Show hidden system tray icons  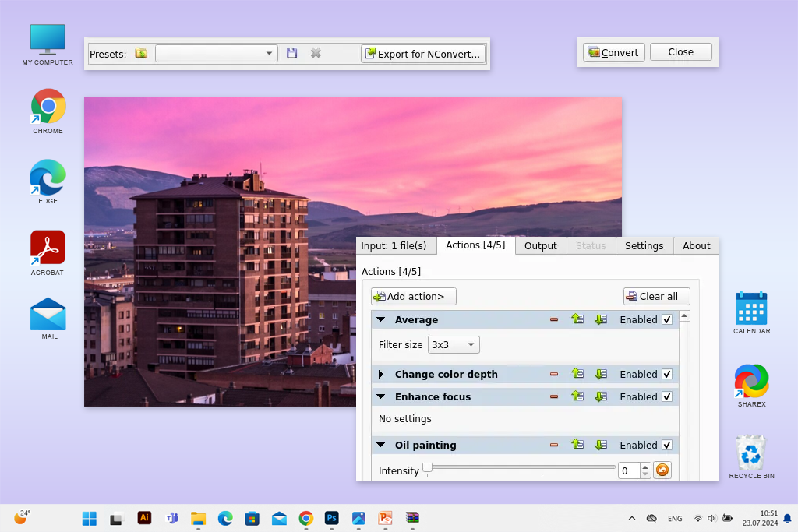(x=631, y=518)
